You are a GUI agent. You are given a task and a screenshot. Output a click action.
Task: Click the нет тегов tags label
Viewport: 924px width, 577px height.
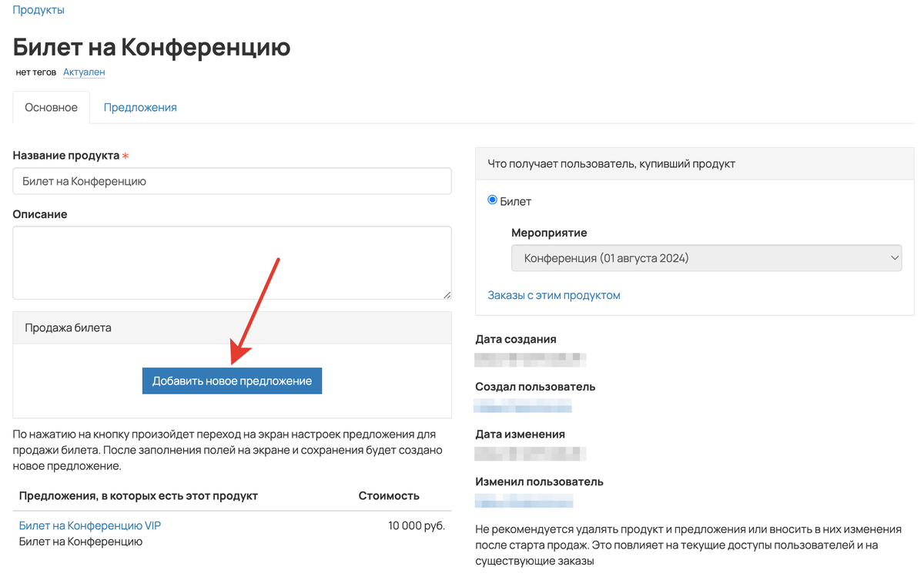tap(35, 72)
